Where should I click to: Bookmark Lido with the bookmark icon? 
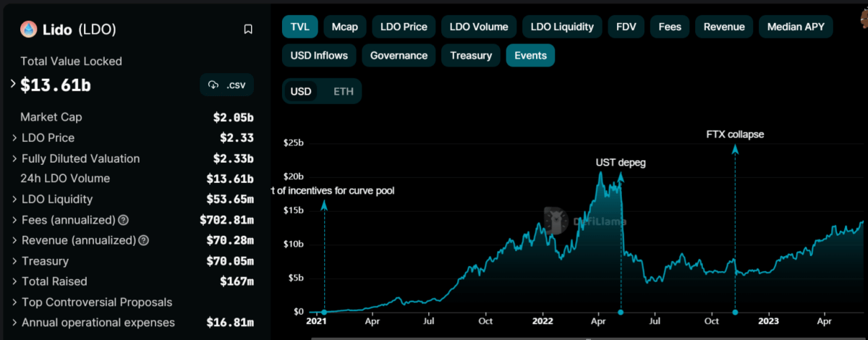click(248, 30)
